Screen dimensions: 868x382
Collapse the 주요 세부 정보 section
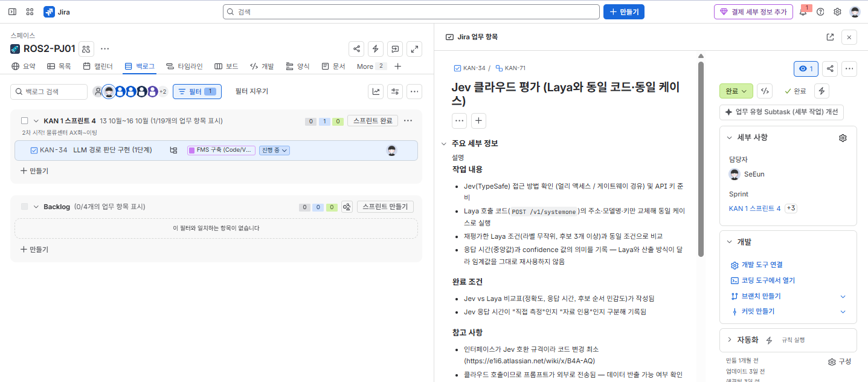click(x=445, y=144)
